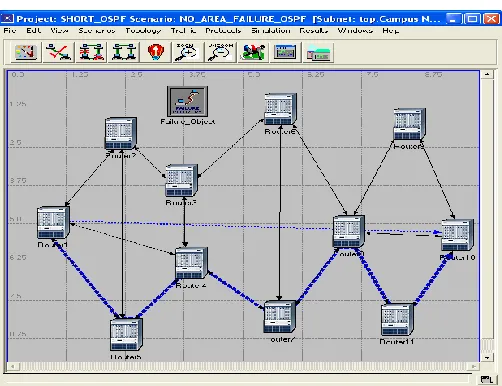Open the object palette toolbar icon
Image resolution: width=502 pixels, height=386 pixels.
coord(26,52)
